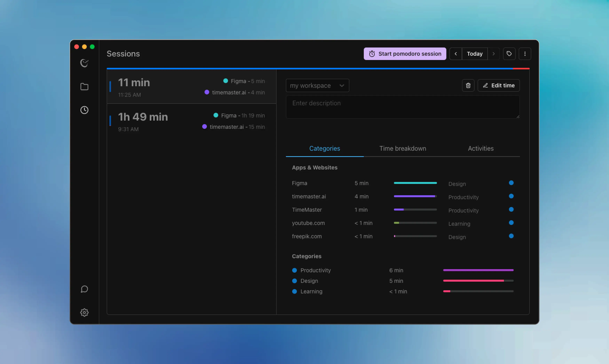This screenshot has width=609, height=364.
Task: Click timemaster.ai - 4 min session entry
Action: click(x=235, y=92)
